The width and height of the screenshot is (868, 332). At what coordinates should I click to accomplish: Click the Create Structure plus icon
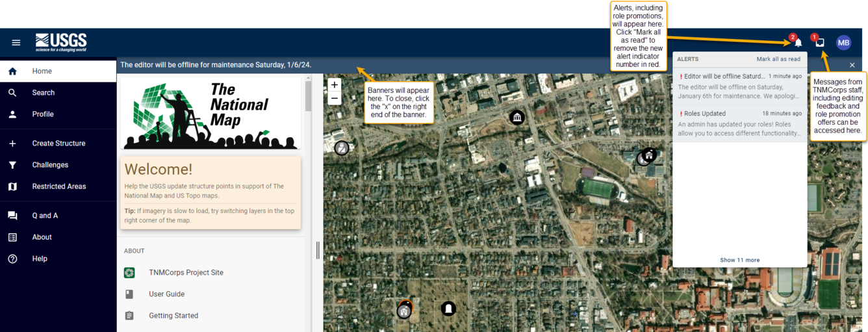tap(12, 144)
